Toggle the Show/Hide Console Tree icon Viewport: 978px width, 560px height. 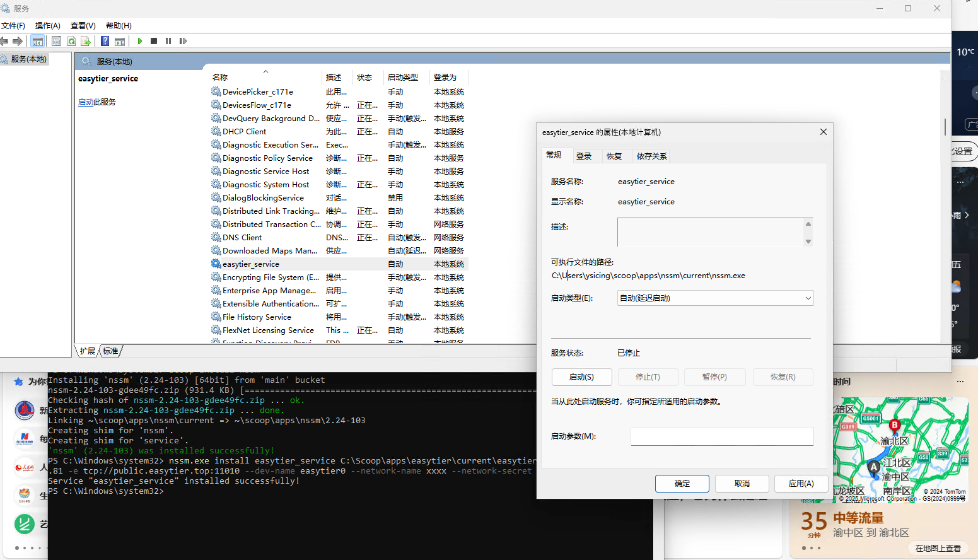pos(38,41)
